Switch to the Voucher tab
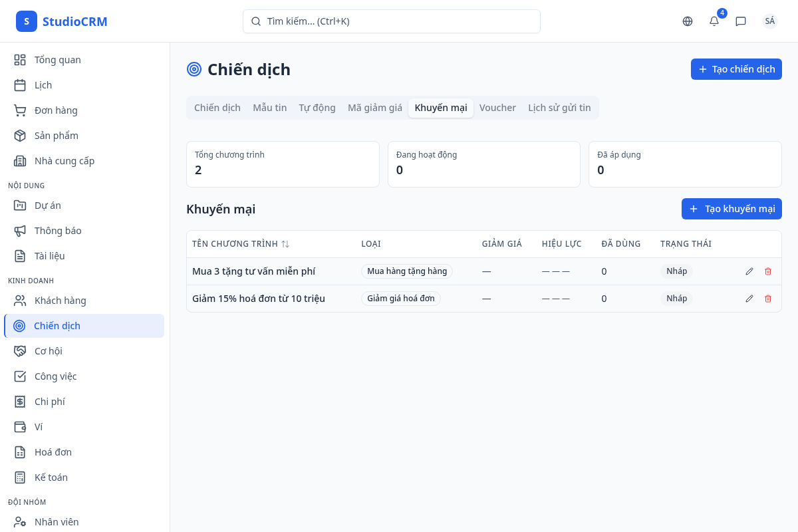This screenshot has width=798, height=532. [x=497, y=108]
